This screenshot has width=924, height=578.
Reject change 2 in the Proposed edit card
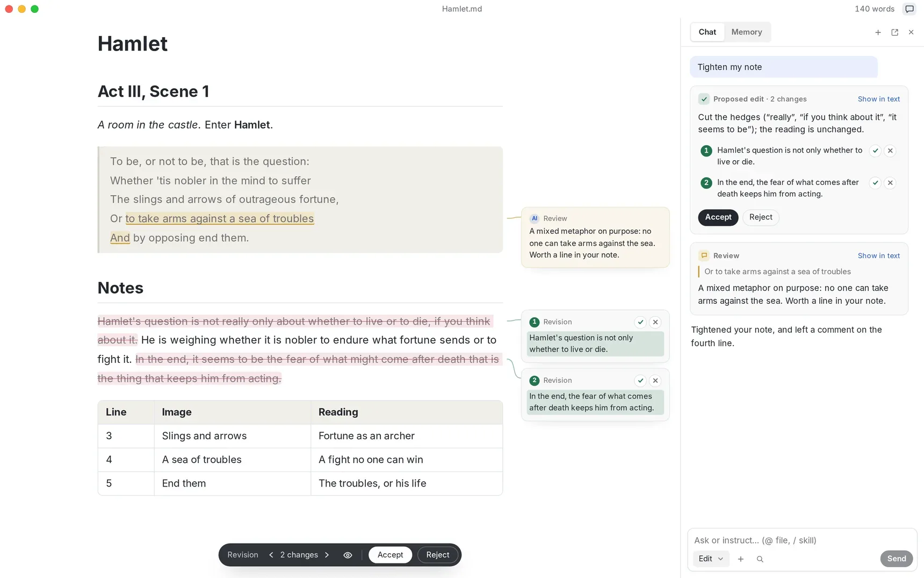tap(890, 183)
